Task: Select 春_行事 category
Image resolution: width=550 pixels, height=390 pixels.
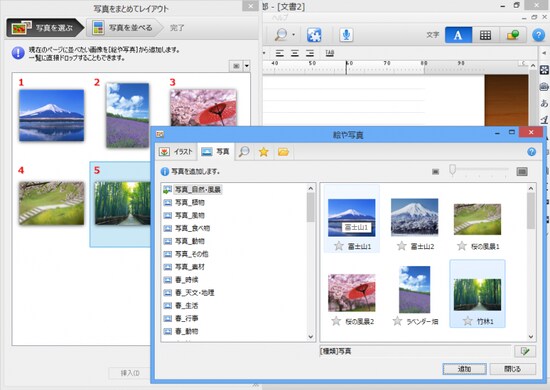Action: point(181,318)
